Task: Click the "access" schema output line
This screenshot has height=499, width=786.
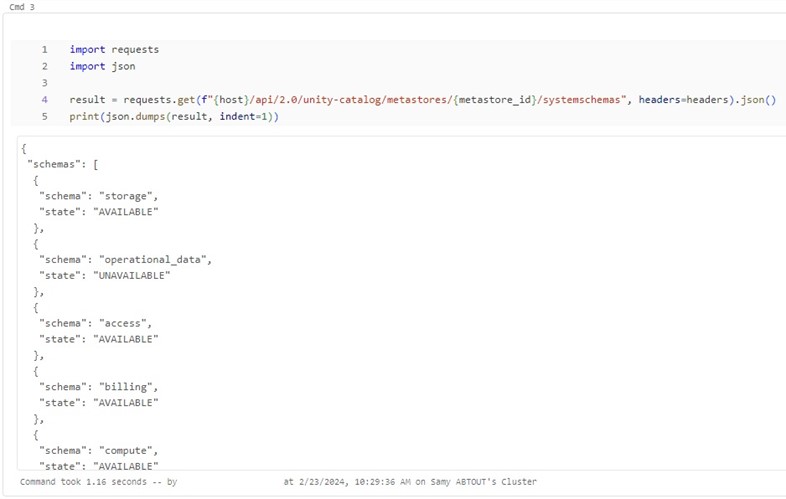Action: coord(96,323)
